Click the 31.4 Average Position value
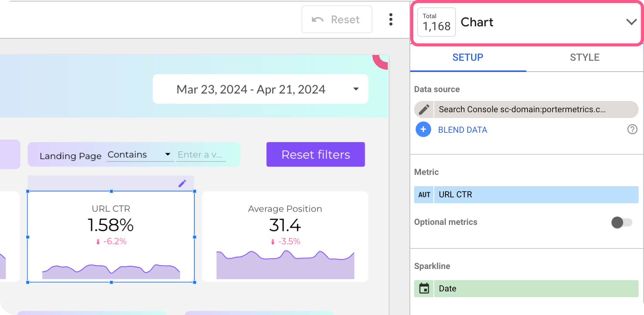The height and width of the screenshot is (315, 644). pyautogui.click(x=285, y=225)
